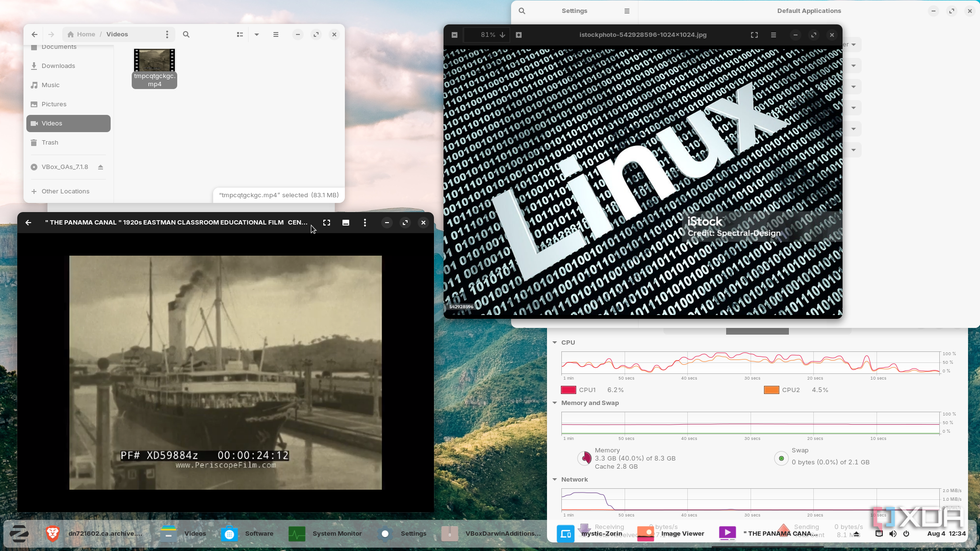Open video player three-dot menu
The height and width of the screenshot is (551, 980).
365,223
